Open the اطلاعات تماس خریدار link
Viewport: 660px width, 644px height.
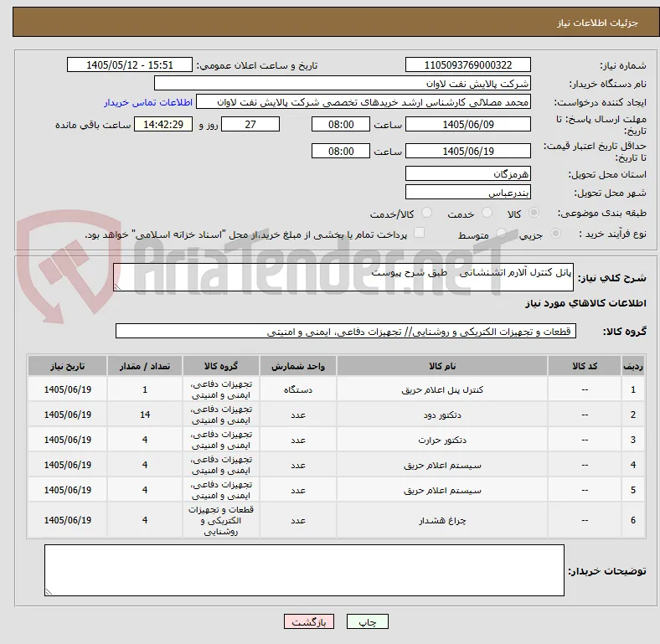point(148,102)
